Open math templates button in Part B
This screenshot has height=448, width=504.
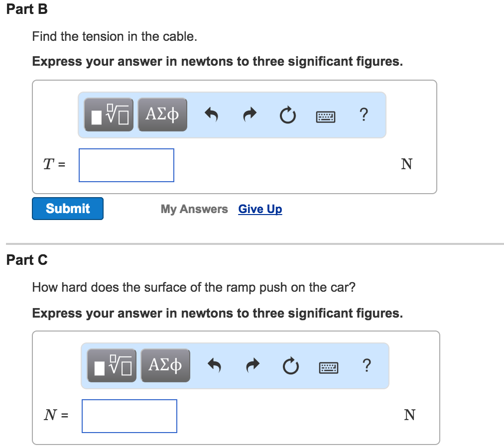click(109, 115)
